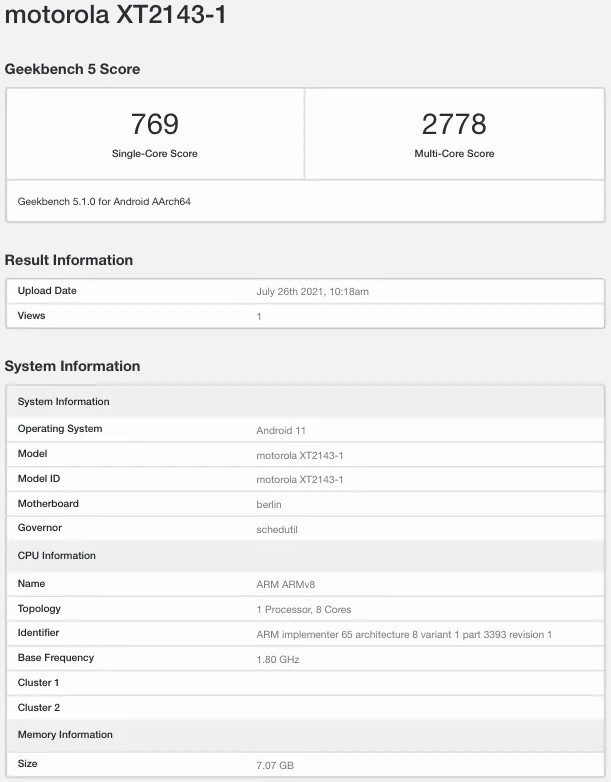Image resolution: width=611 pixels, height=782 pixels.
Task: Select the 769 single-core score value
Action: click(155, 124)
